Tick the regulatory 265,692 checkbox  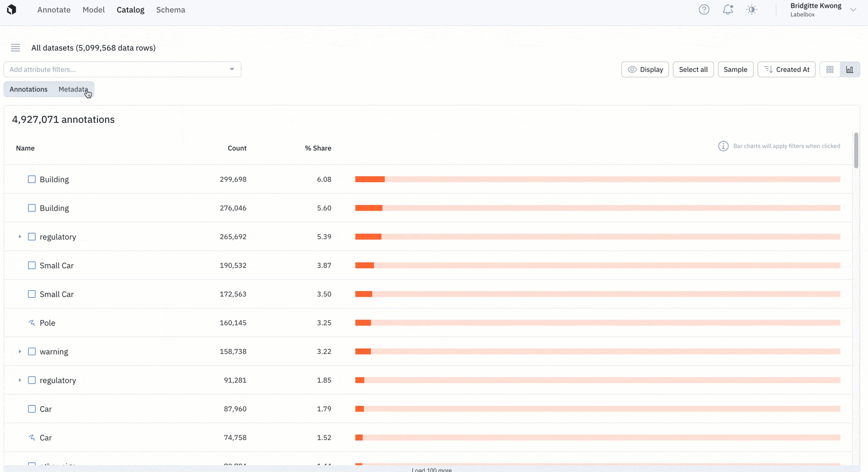(x=32, y=237)
